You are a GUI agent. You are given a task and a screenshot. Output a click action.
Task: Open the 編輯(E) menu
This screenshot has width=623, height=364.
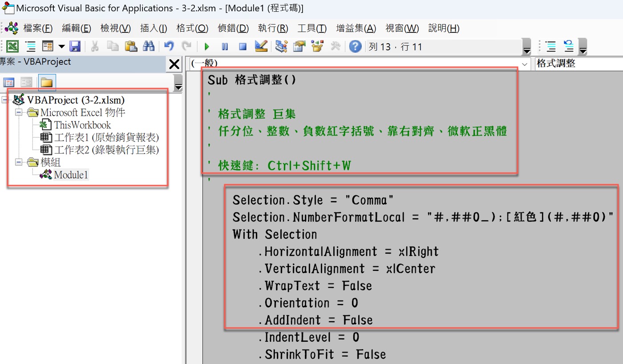(77, 28)
